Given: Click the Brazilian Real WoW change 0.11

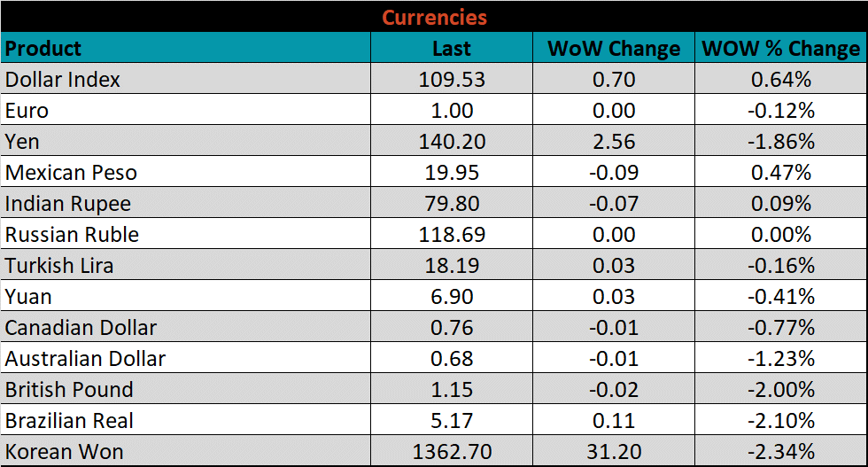Looking at the screenshot, I should point(613,421).
